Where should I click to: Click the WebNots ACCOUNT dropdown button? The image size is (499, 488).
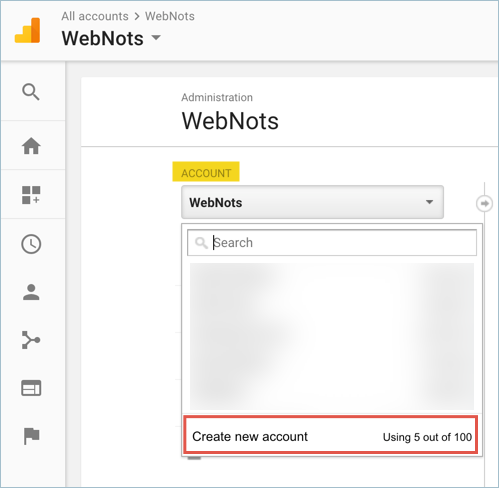[x=312, y=202]
